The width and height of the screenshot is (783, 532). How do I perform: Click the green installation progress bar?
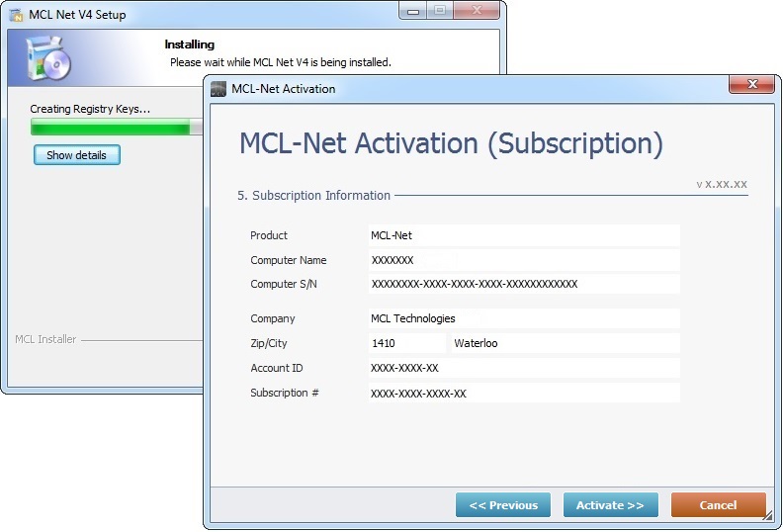(x=117, y=127)
